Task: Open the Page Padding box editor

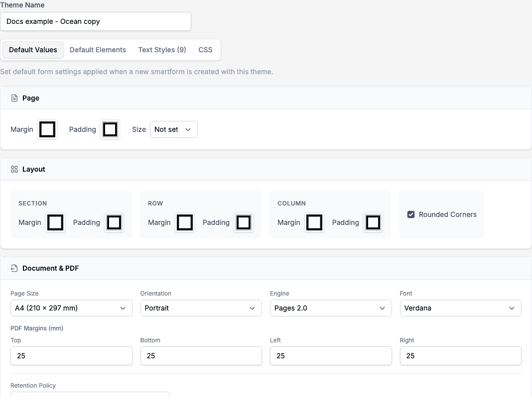Action: [110, 129]
